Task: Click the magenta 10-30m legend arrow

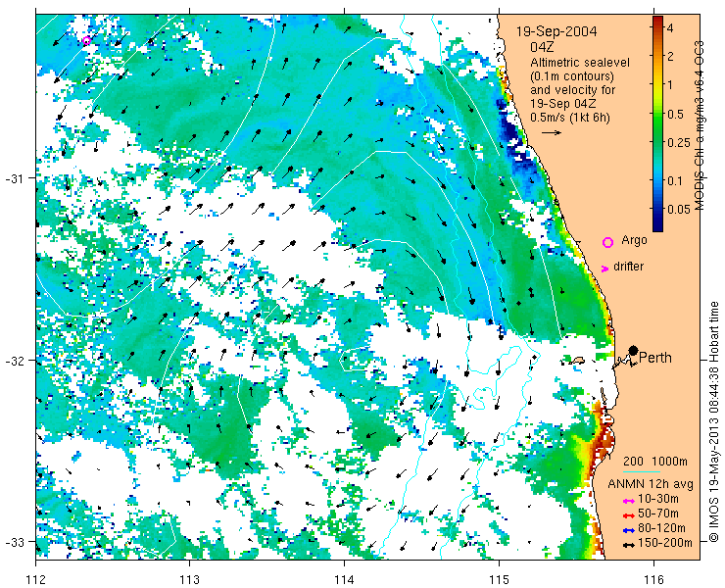Action: point(628,501)
